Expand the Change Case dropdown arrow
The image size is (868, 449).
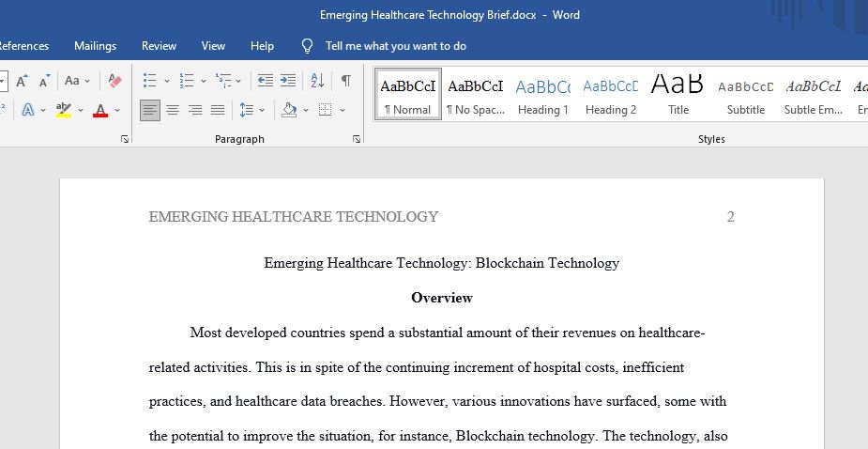coord(87,81)
